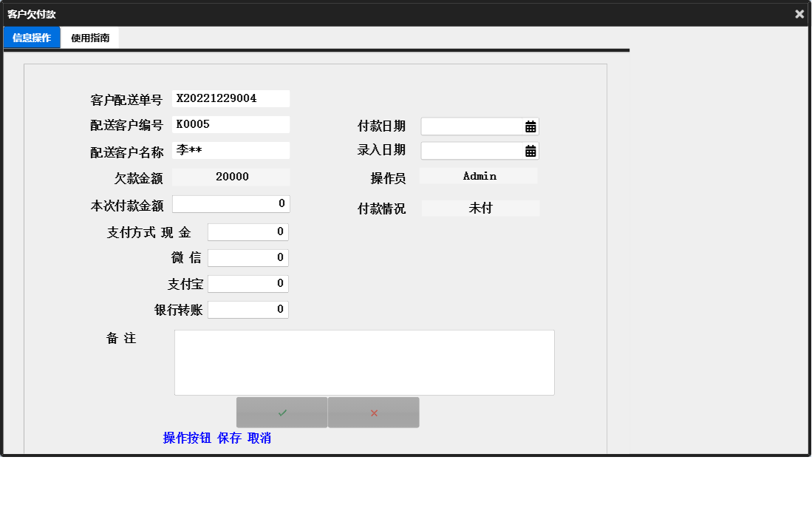Open the 付款日期 calendar picker icon
812x508 pixels.
tap(530, 126)
